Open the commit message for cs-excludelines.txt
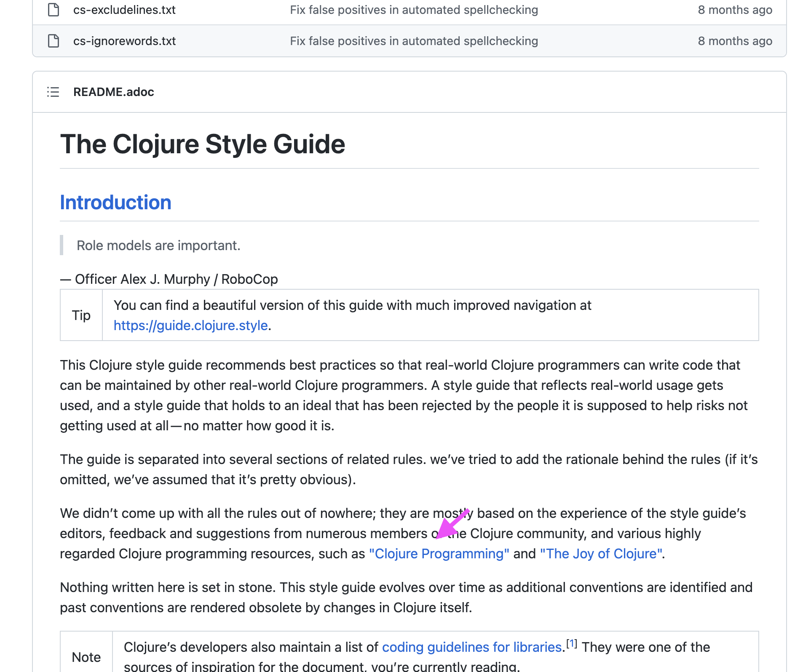Screen dimensions: 803x672 click(x=414, y=10)
